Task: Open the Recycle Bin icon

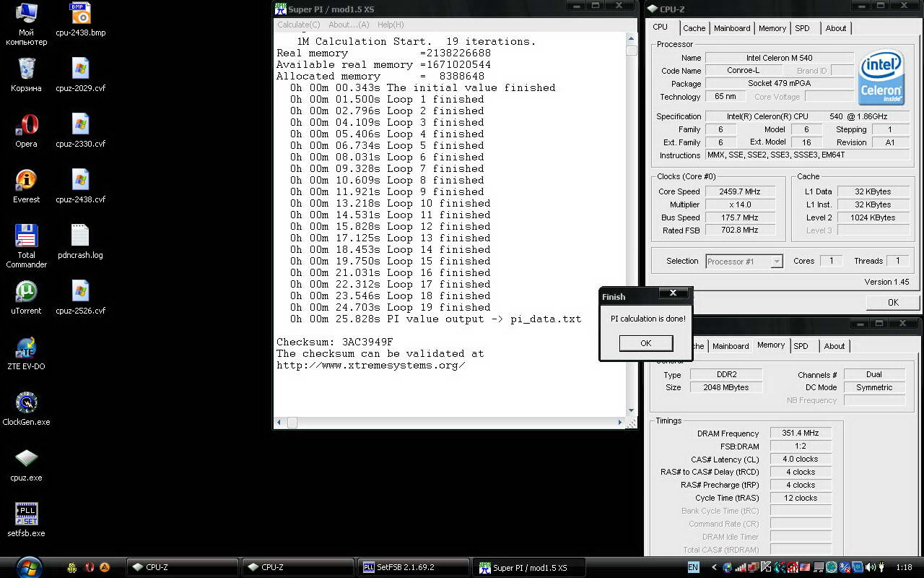Action: click(26, 75)
